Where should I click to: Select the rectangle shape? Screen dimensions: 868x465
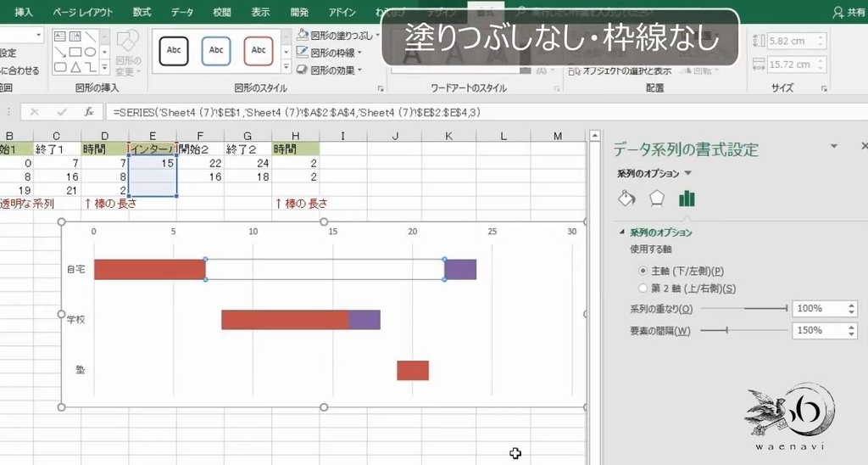point(75,52)
